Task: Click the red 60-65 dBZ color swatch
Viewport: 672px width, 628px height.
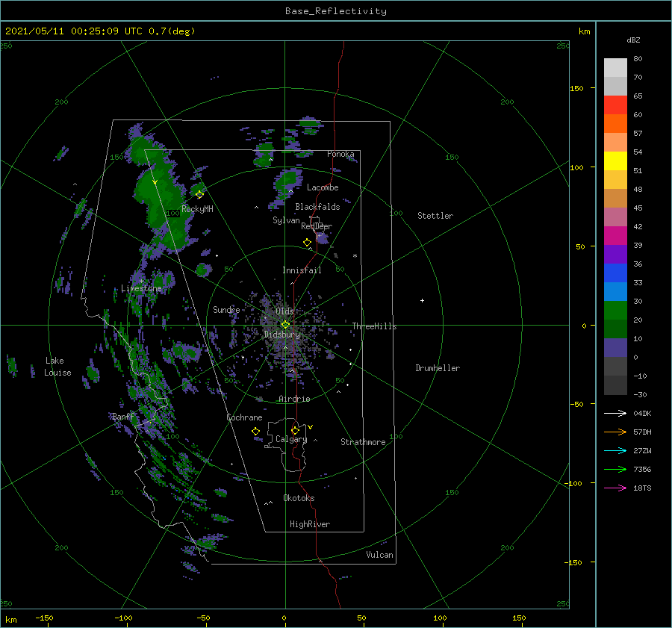Action: (x=615, y=105)
